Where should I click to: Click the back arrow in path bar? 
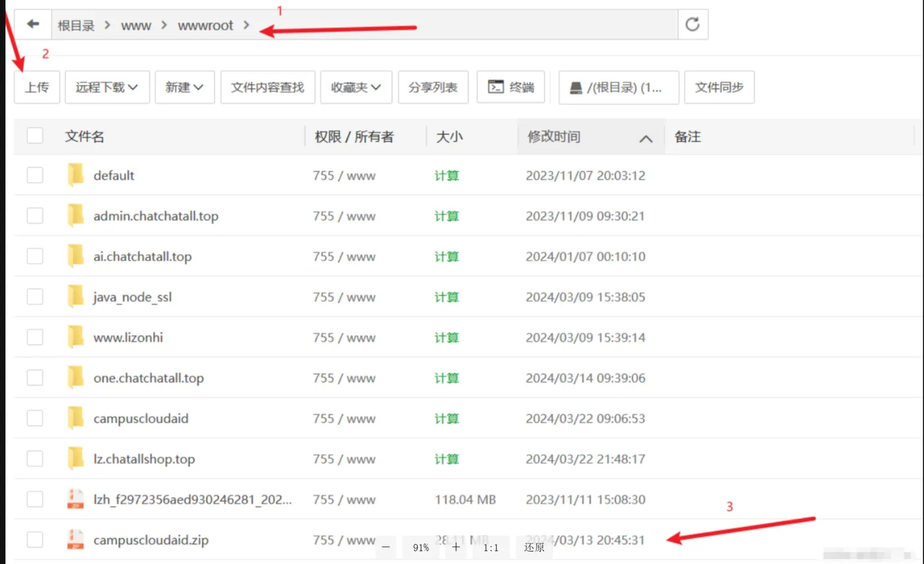(33, 24)
